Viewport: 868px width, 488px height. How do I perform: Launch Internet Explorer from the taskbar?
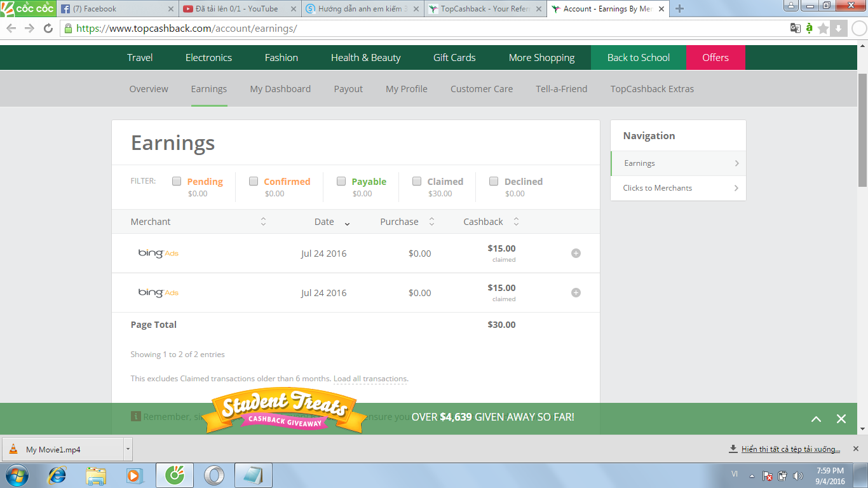point(57,475)
